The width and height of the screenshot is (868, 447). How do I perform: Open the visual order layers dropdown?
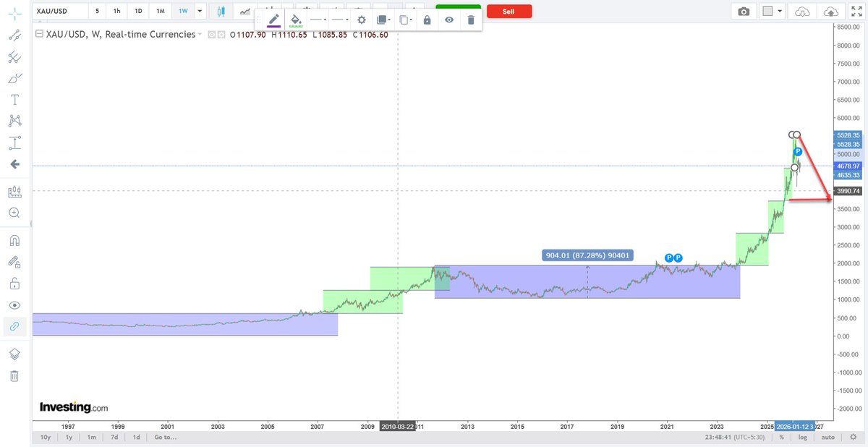tap(384, 20)
